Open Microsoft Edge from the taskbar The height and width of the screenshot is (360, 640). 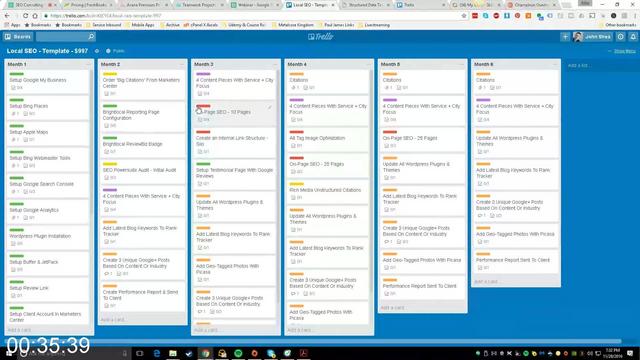click(x=157, y=353)
